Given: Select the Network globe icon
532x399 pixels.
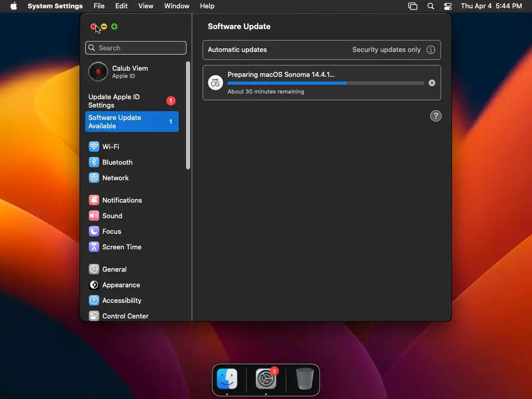Looking at the screenshot, I should pos(94,178).
